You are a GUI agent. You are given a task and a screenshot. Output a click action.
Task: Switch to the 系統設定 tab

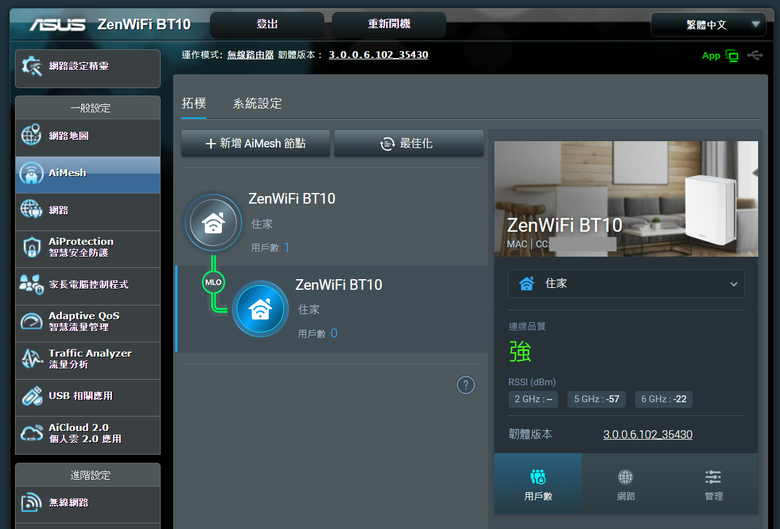[x=257, y=104]
